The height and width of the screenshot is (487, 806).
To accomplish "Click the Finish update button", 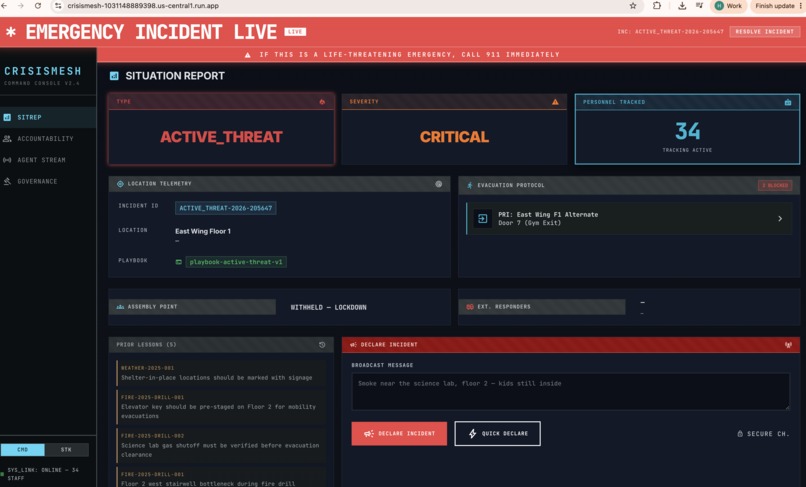I will [x=775, y=6].
